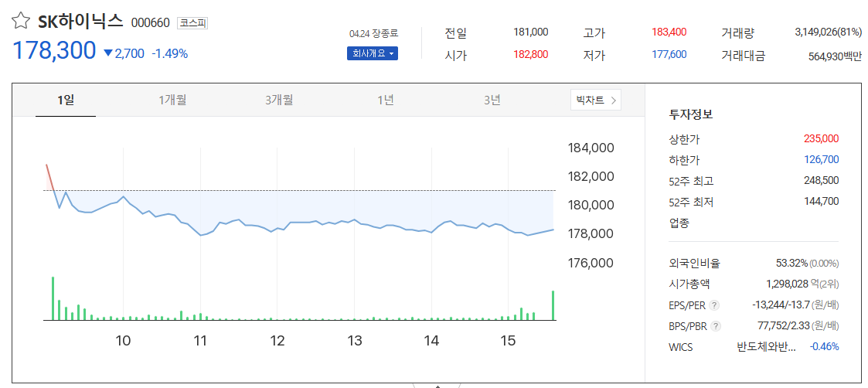
Task: Switch to the 3년 chart tab
Action: click(x=492, y=100)
